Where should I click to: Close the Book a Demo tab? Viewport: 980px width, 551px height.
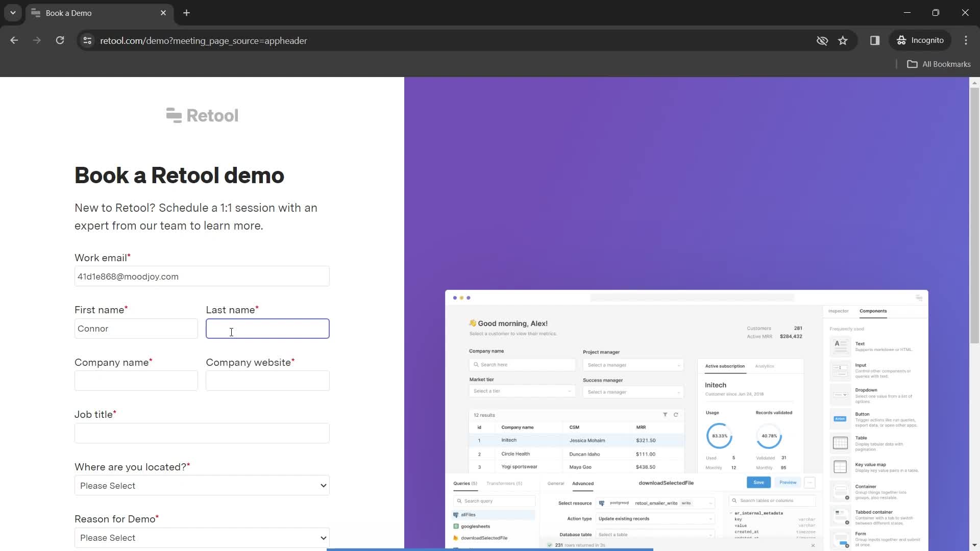(x=163, y=13)
